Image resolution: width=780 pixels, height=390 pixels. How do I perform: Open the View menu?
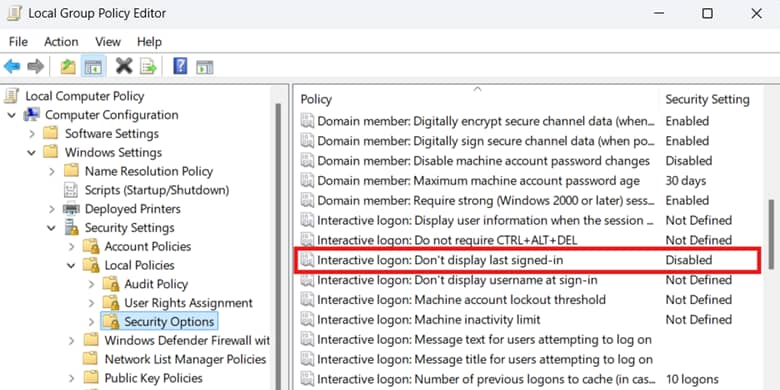click(108, 42)
